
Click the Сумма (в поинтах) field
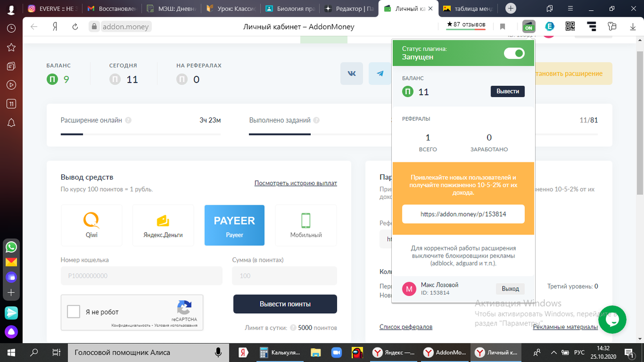(284, 276)
